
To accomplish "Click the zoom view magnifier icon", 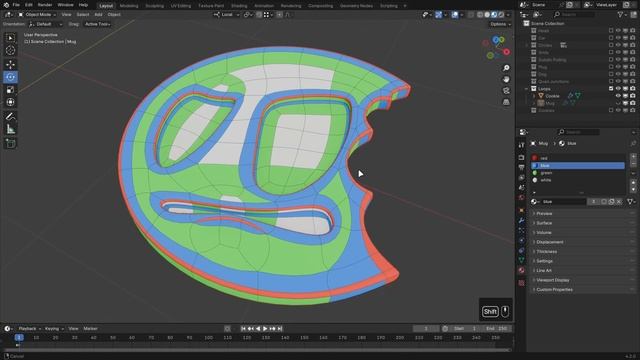I will [506, 68].
